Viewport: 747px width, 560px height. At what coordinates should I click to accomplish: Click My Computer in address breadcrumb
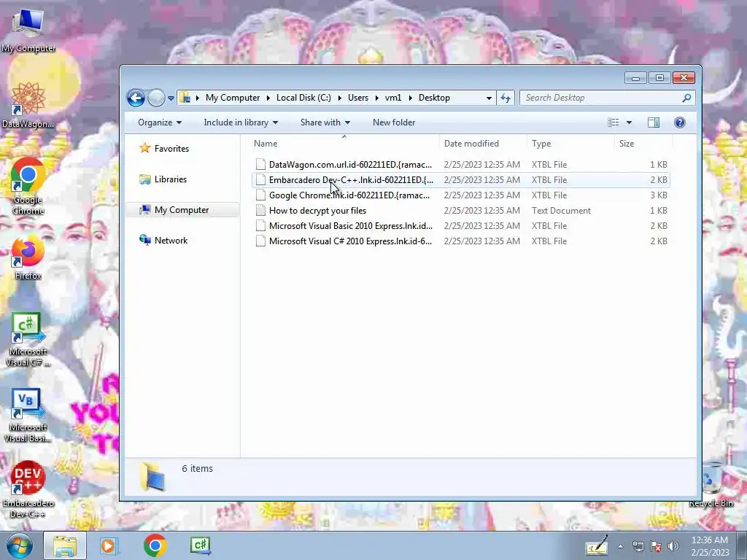[233, 98]
